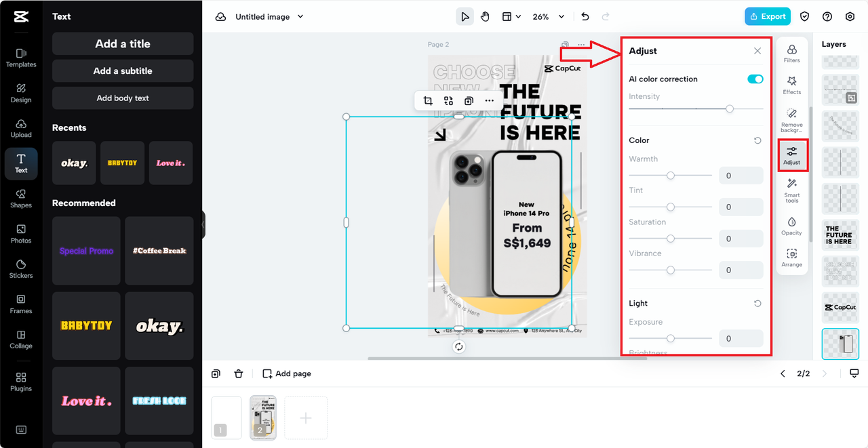Select the hand pan tool

click(x=485, y=17)
